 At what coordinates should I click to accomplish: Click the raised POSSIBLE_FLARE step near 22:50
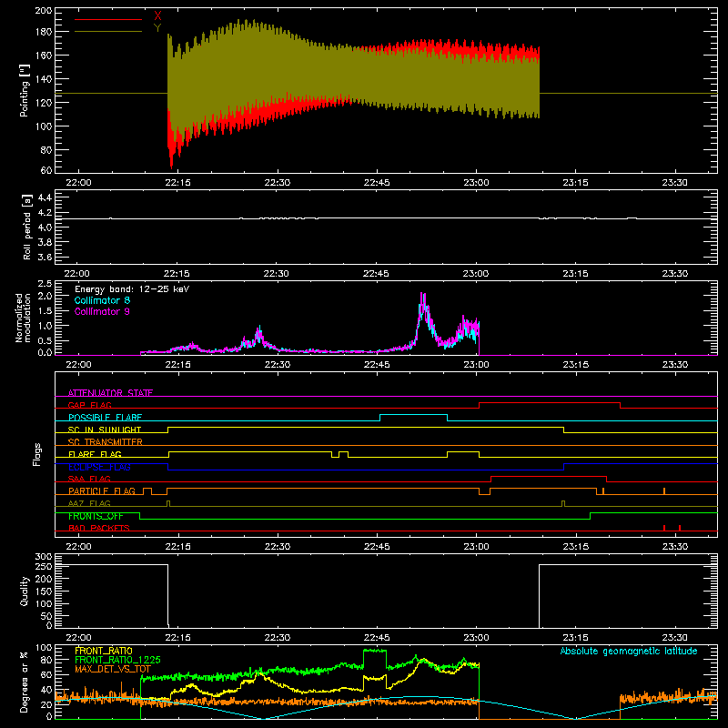click(x=414, y=415)
